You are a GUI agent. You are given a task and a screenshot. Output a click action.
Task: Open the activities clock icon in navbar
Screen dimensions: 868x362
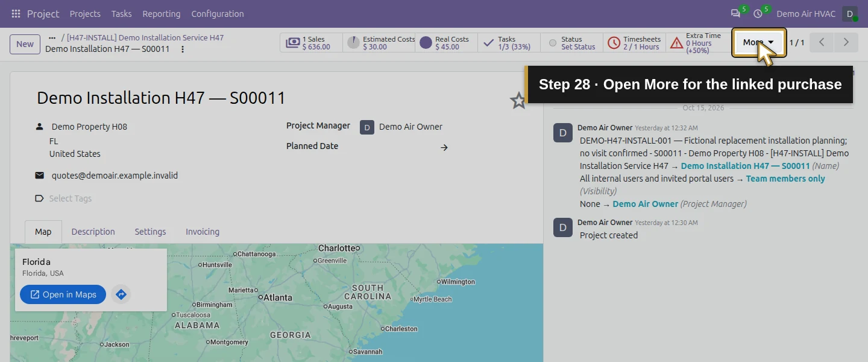point(758,13)
